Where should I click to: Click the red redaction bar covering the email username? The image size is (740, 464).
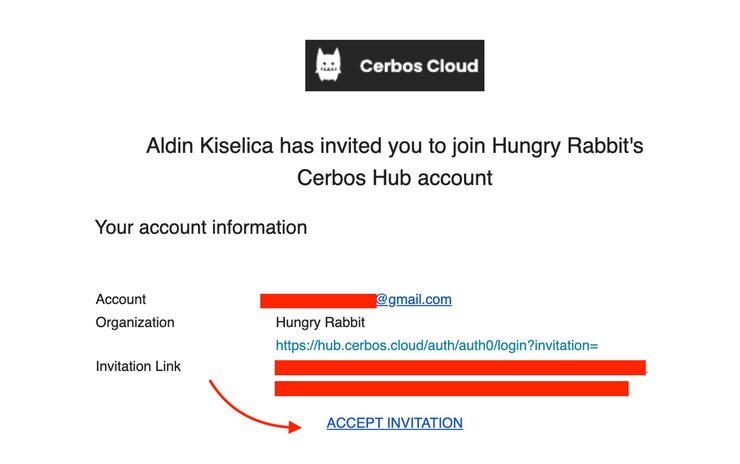click(x=318, y=301)
